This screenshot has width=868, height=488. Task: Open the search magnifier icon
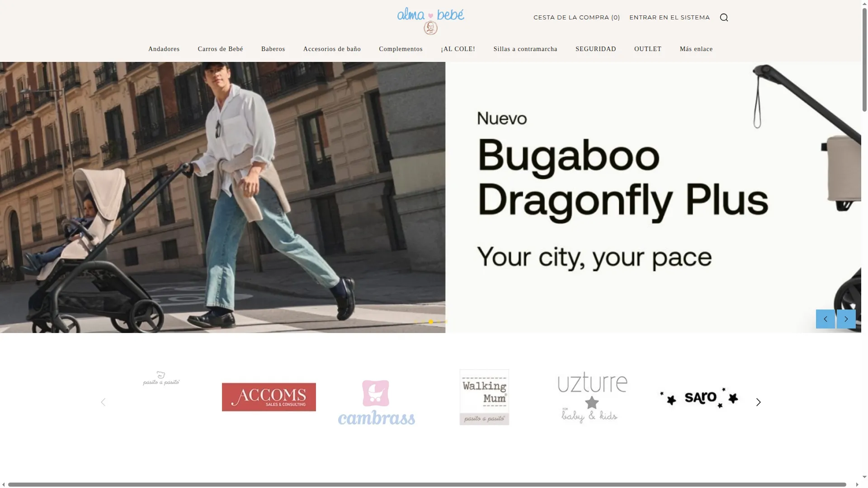point(724,18)
